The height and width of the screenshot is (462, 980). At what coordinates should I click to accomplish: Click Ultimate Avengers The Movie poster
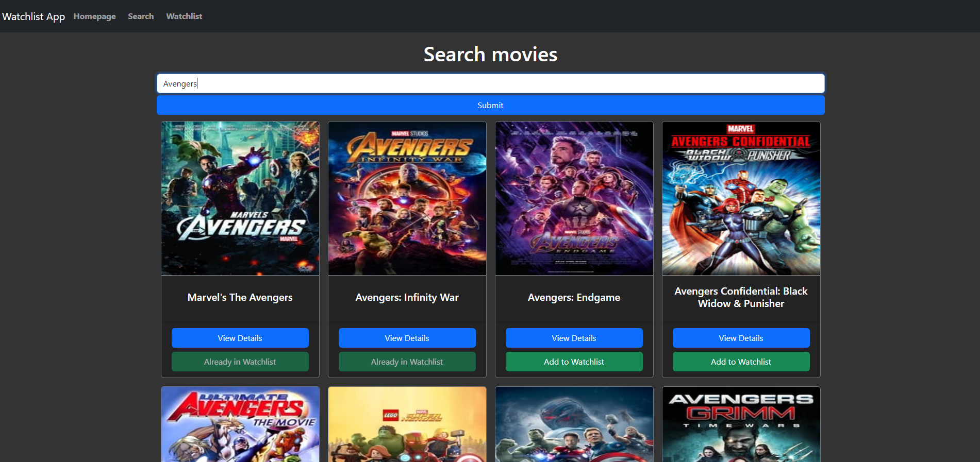pyautogui.click(x=240, y=424)
